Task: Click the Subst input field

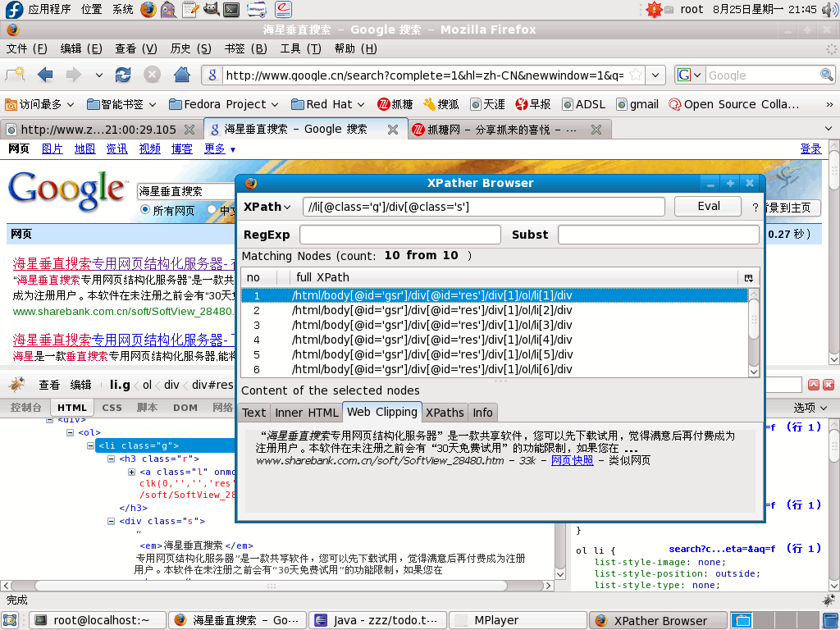Action: 659,235
